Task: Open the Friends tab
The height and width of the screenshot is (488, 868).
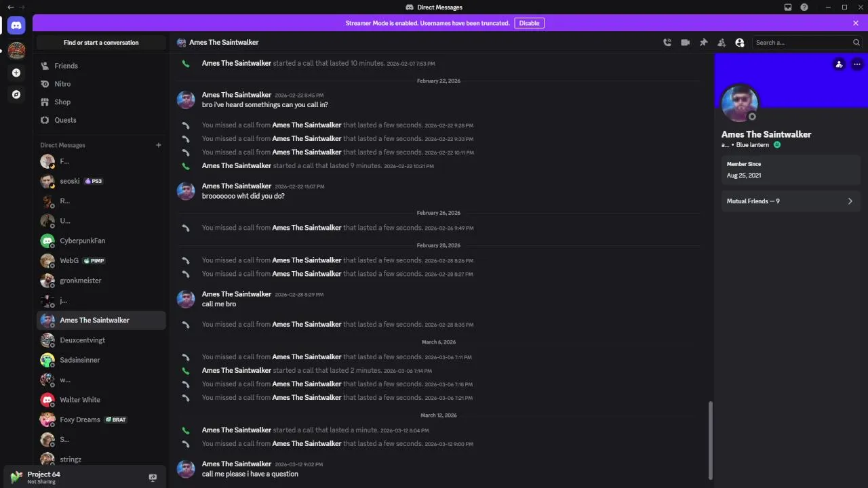Action: 66,66
